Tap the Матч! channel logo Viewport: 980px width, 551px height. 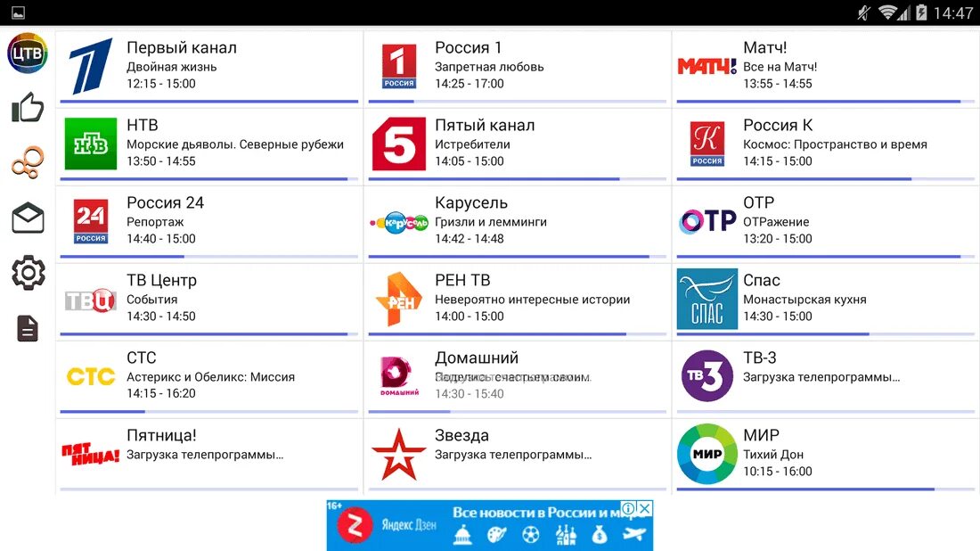click(x=706, y=66)
